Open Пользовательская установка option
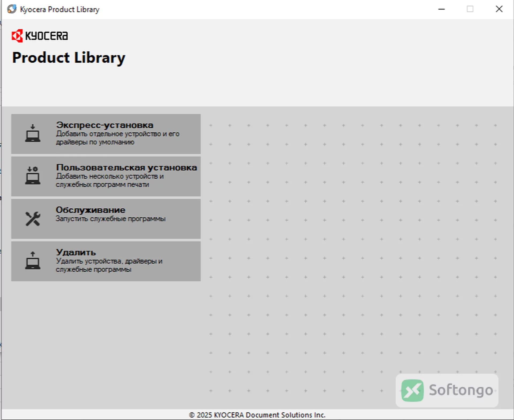514x420 pixels. 106,176
